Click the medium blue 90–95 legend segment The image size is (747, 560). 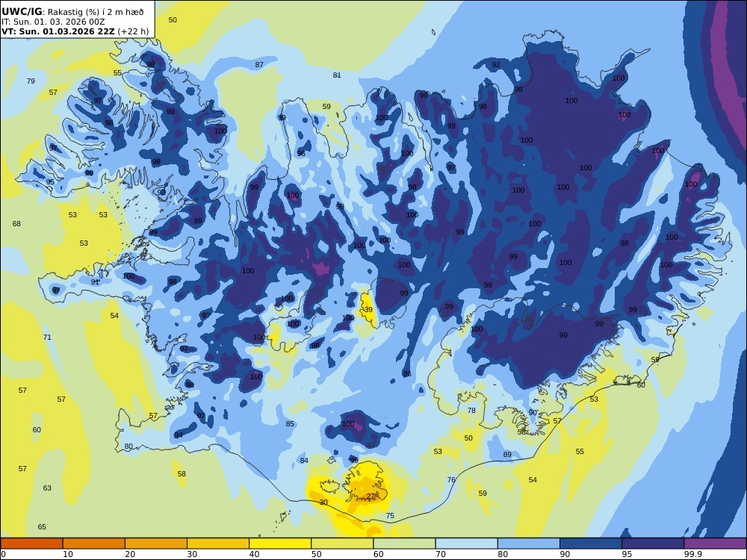pos(591,544)
